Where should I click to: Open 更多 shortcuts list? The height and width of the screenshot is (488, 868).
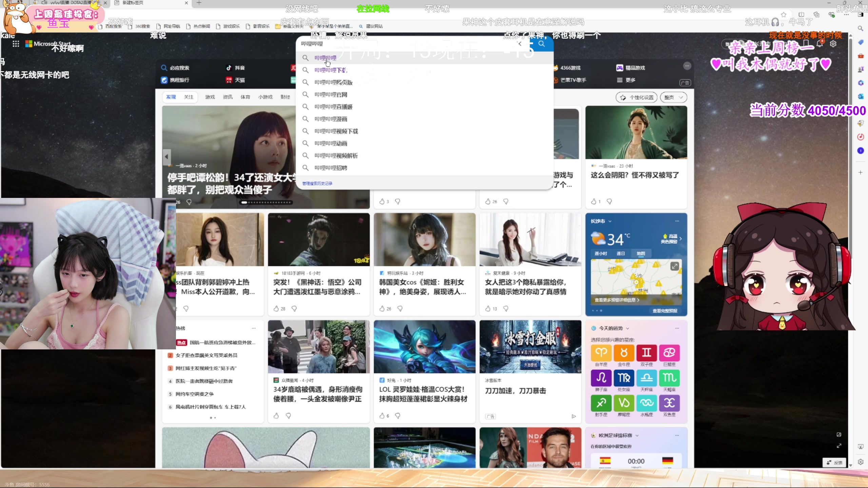(x=626, y=80)
